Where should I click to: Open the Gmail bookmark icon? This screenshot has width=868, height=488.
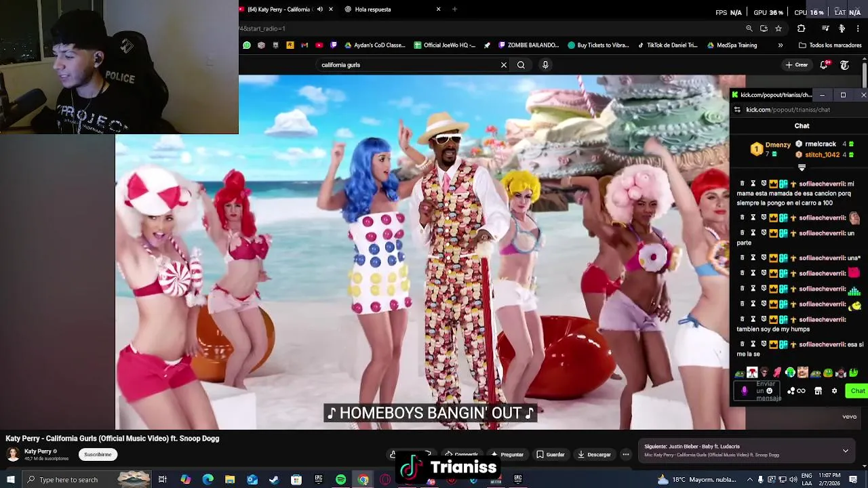pyautogui.click(x=304, y=45)
